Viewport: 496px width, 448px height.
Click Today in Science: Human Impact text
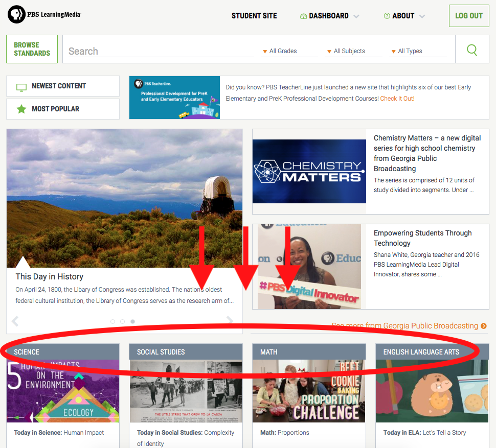(x=59, y=433)
